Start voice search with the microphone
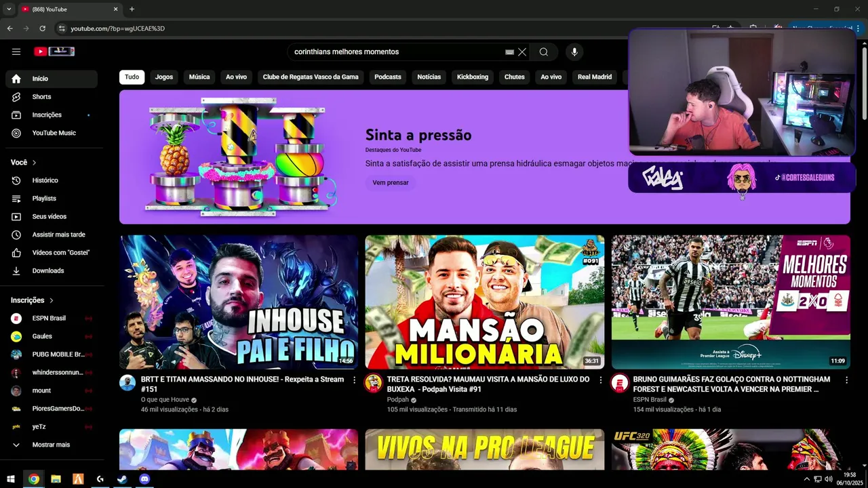 pos(574,52)
